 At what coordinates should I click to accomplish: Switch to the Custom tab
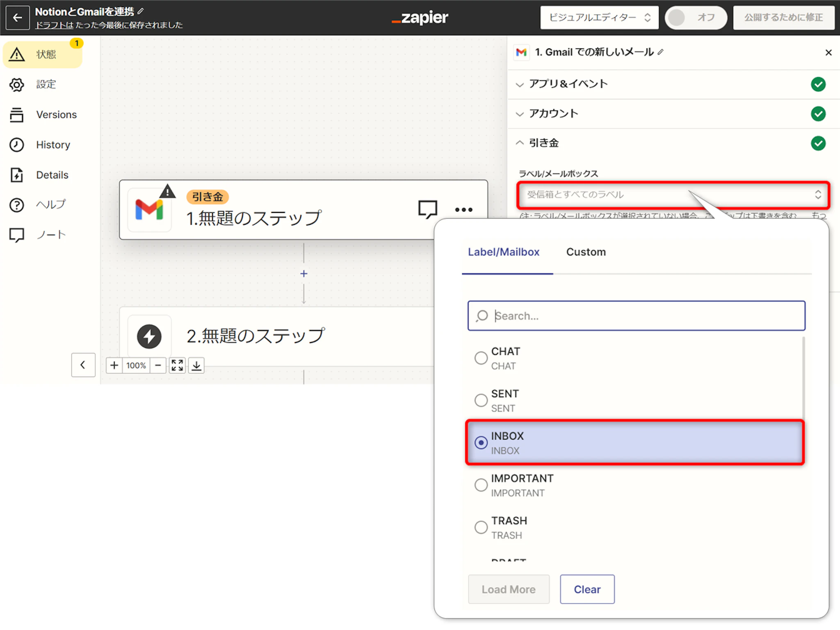tap(586, 252)
